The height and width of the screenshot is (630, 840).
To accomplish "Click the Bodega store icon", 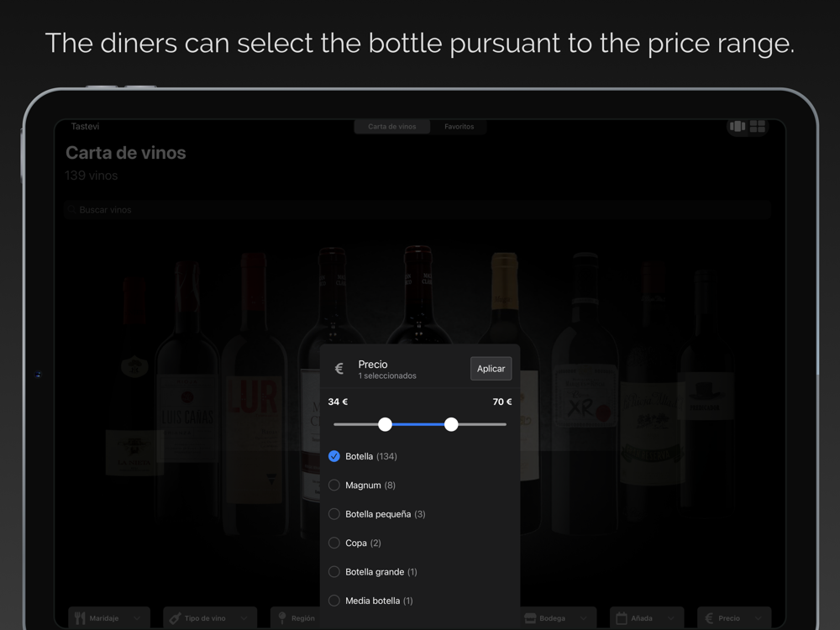I will point(530,618).
